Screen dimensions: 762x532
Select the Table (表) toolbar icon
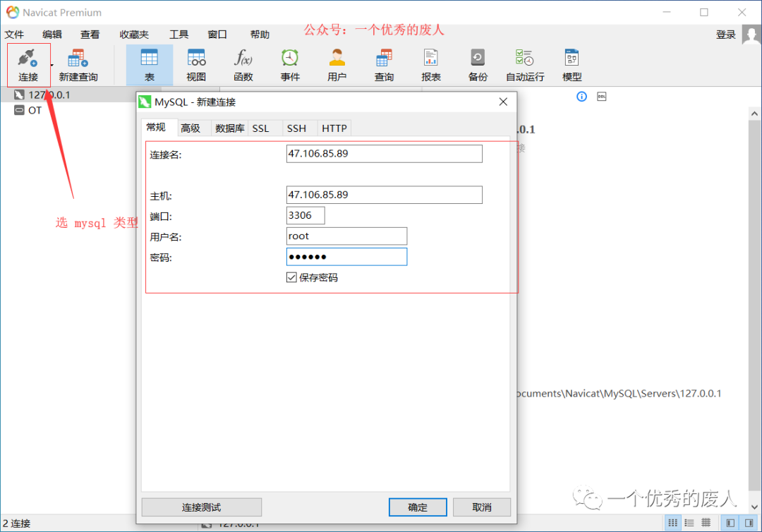(149, 65)
